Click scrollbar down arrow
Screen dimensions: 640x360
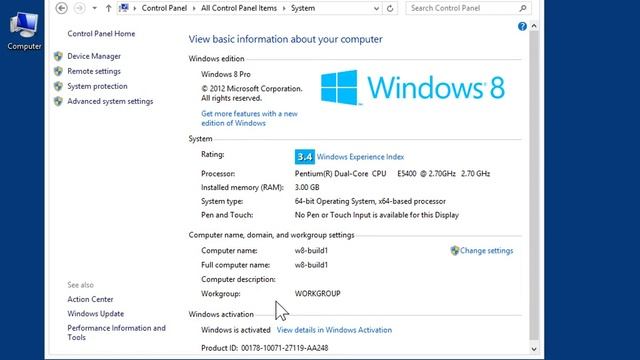coord(534,349)
